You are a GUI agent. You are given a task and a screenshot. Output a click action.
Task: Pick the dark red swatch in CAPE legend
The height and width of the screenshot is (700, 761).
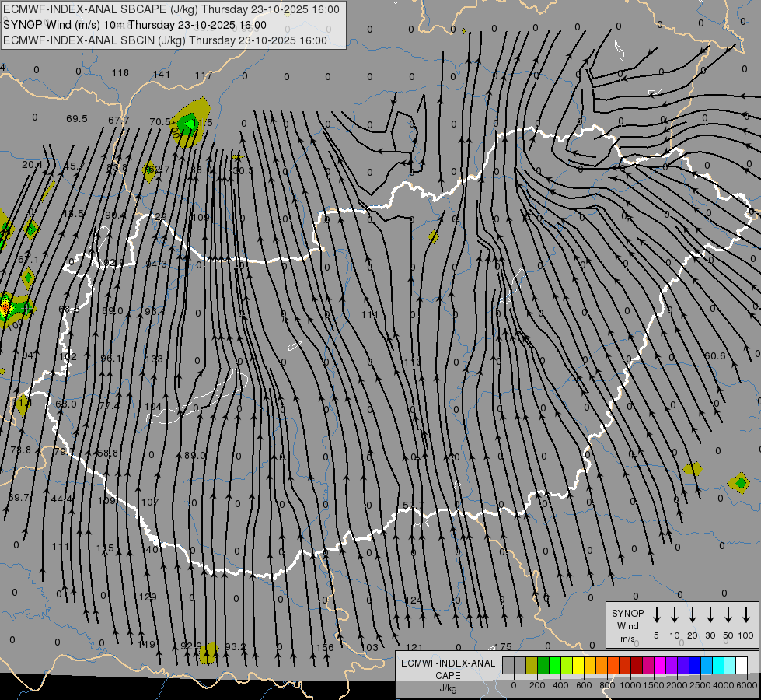click(637, 666)
